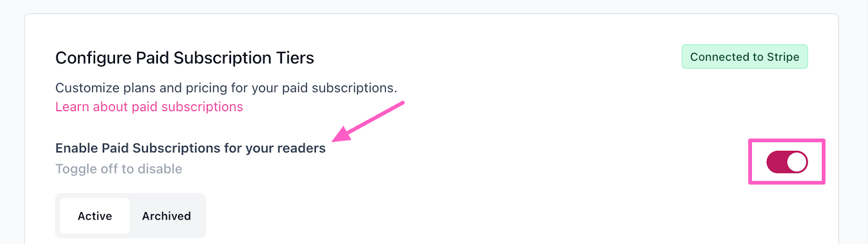The height and width of the screenshot is (244, 868).
Task: Click the crimson track of the enabled switch
Action: (x=776, y=162)
